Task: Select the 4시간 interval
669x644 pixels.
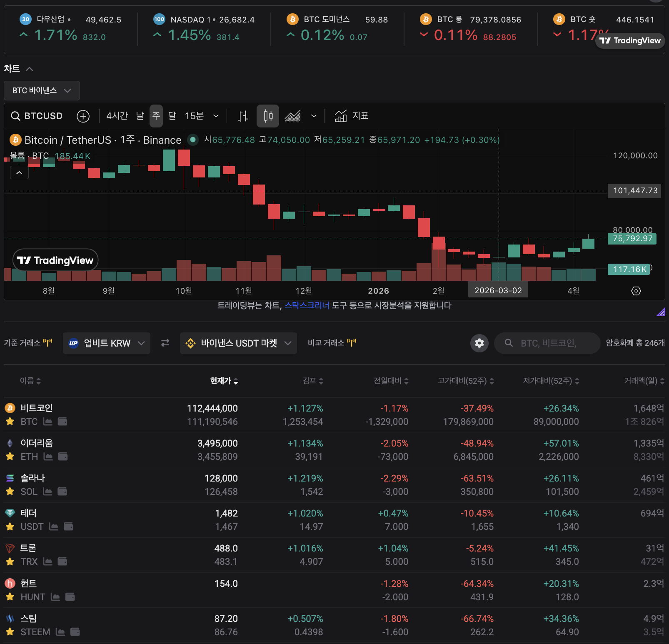Action: [x=117, y=116]
